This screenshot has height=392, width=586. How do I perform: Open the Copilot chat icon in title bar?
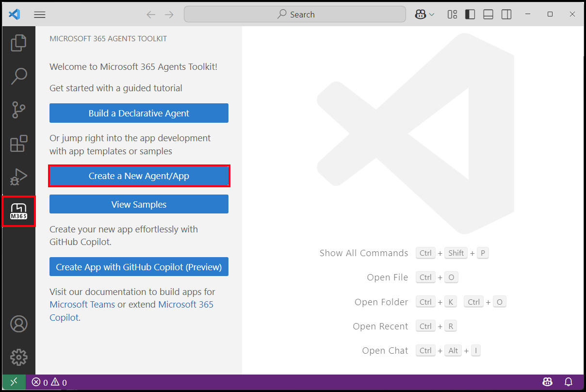click(x=420, y=15)
